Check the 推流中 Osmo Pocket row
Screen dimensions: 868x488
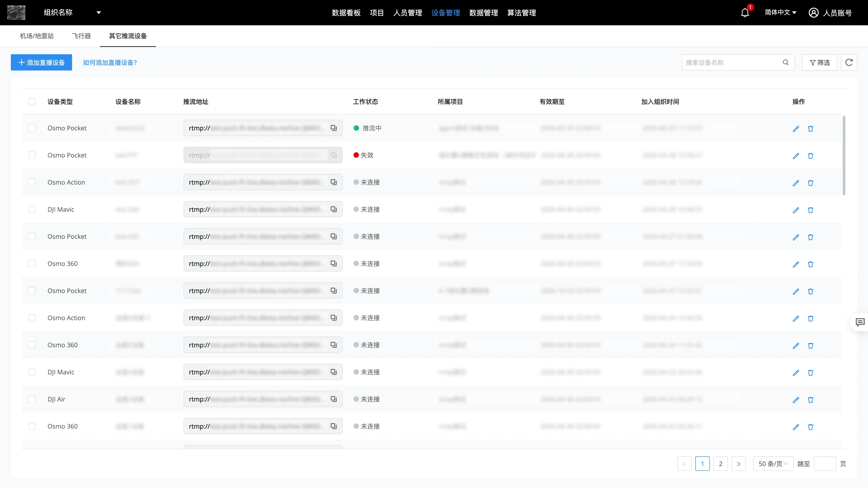tap(32, 128)
